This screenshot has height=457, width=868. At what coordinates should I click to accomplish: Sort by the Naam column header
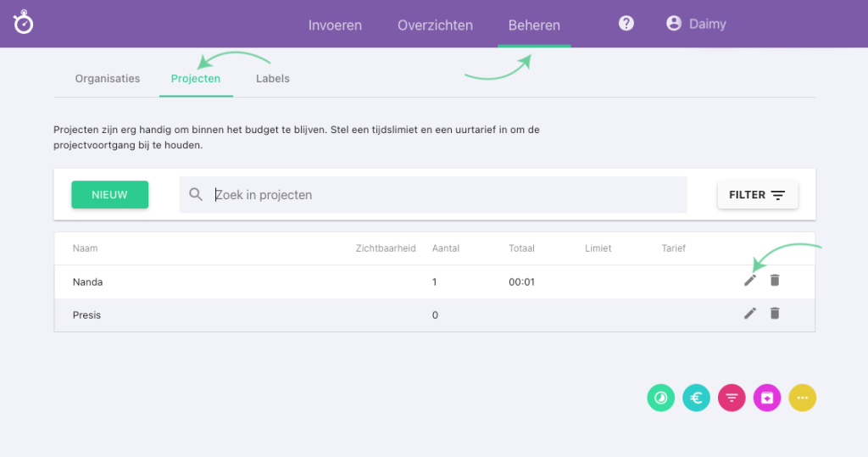tap(85, 248)
